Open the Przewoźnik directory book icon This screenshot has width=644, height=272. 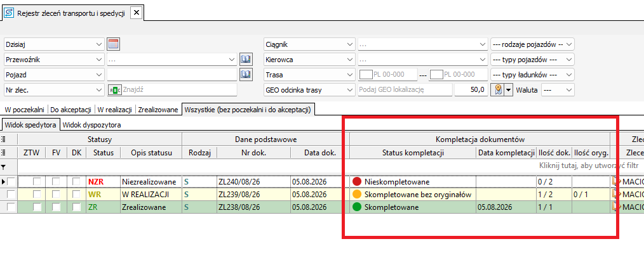click(246, 60)
